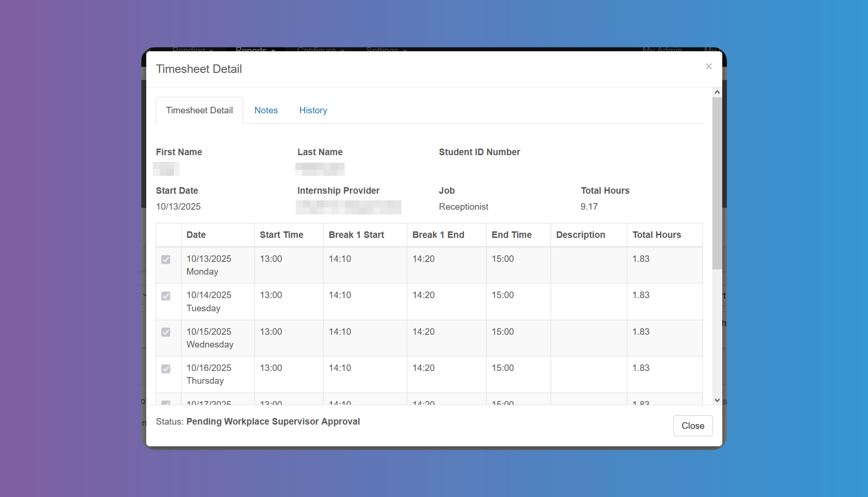The width and height of the screenshot is (868, 497).
Task: Click the Internship Provider label
Action: tap(339, 190)
